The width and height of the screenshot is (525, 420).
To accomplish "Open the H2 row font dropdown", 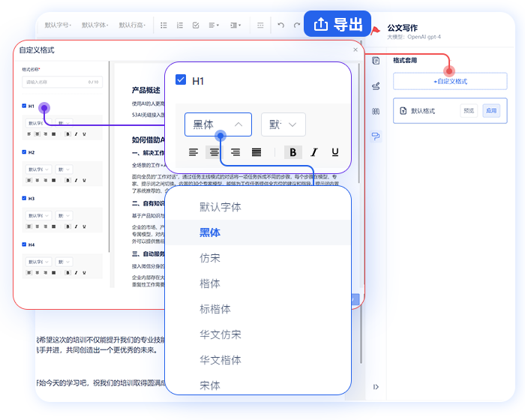I will coord(38,169).
